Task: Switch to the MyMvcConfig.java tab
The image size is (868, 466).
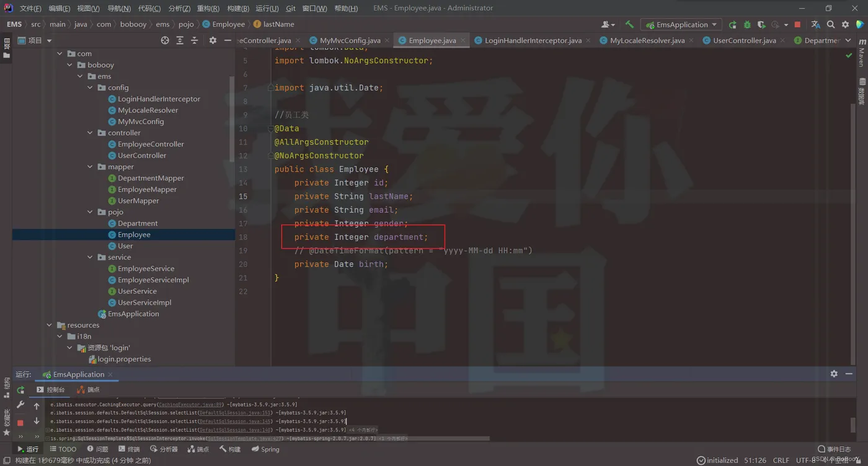Action: [350, 40]
